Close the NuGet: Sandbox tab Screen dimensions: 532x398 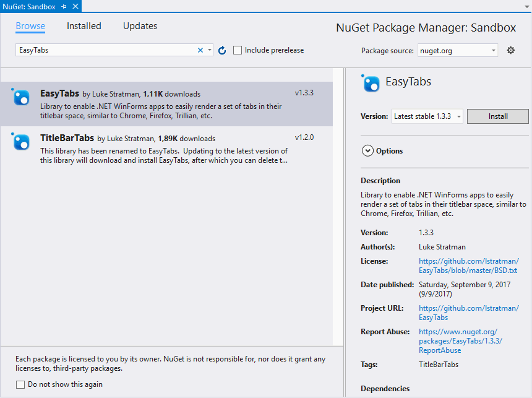(x=75, y=6)
